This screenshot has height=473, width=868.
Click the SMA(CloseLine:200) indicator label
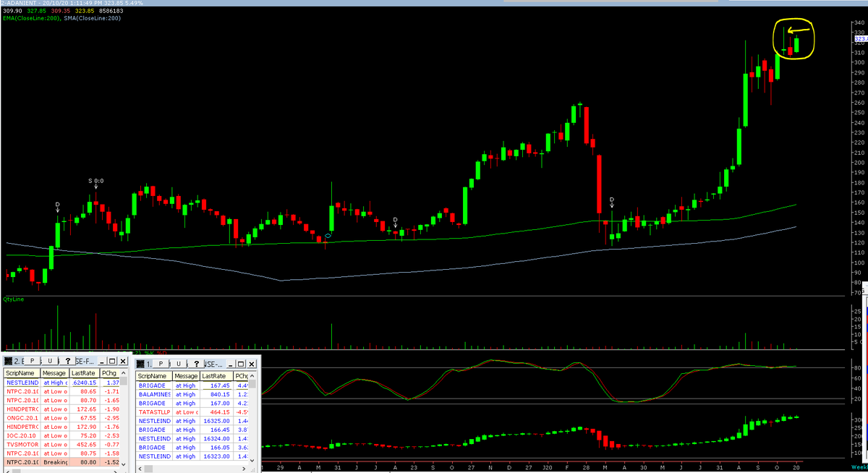click(x=93, y=18)
